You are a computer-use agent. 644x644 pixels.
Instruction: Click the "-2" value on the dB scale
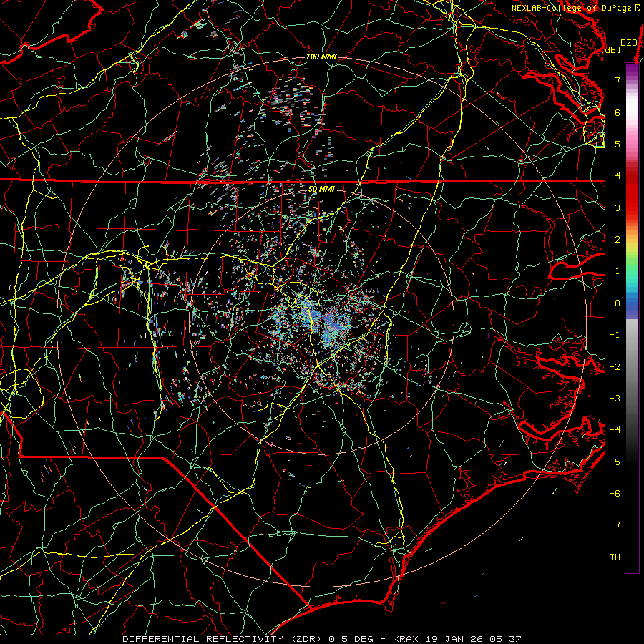pos(615,366)
